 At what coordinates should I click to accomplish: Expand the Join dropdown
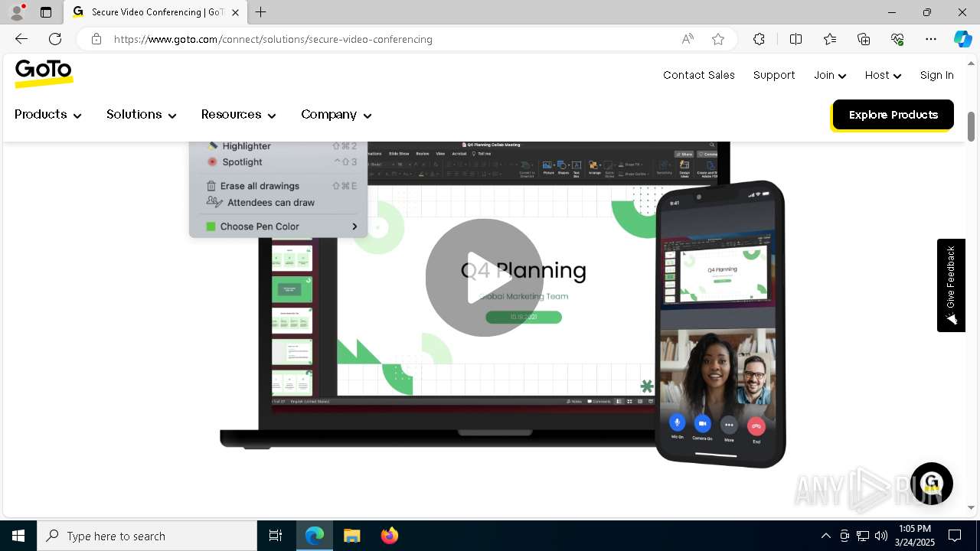coord(829,75)
